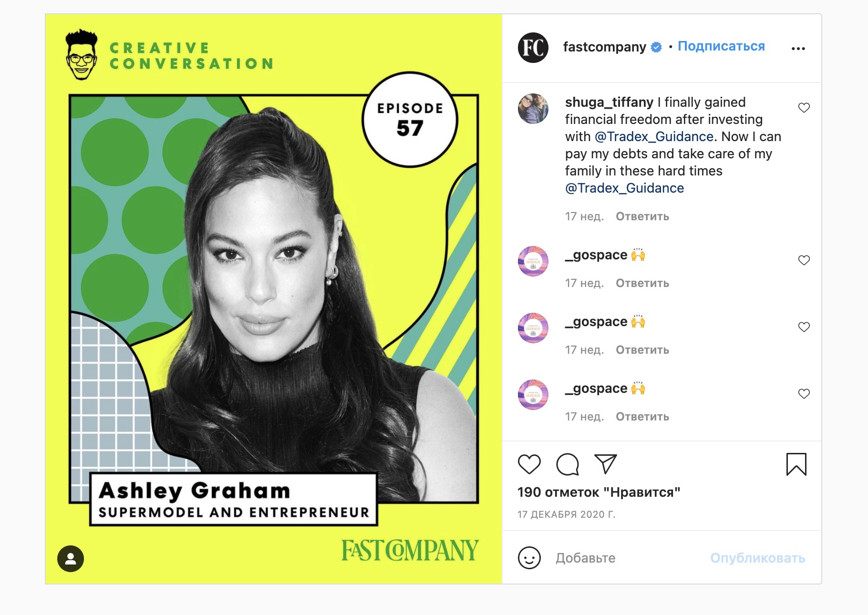This screenshot has height=615, width=868.
Task: Open the first @Tradex_Guidance mention in the comment
Action: pyautogui.click(x=654, y=137)
